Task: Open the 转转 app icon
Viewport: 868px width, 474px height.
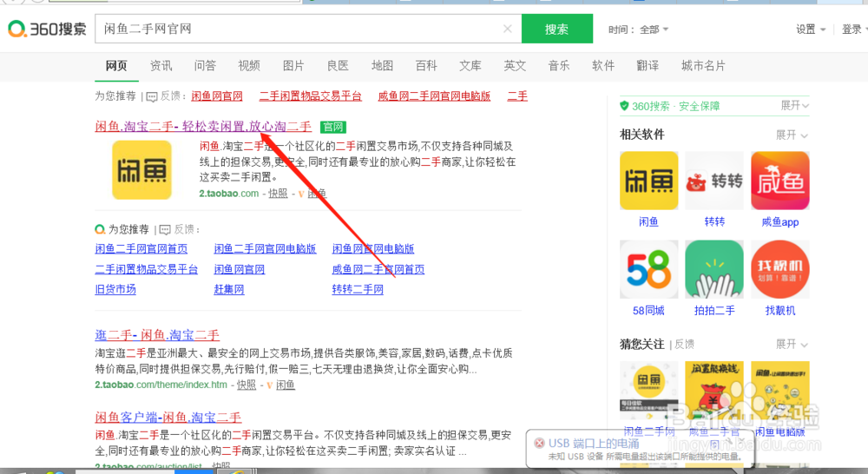Action: (x=714, y=181)
